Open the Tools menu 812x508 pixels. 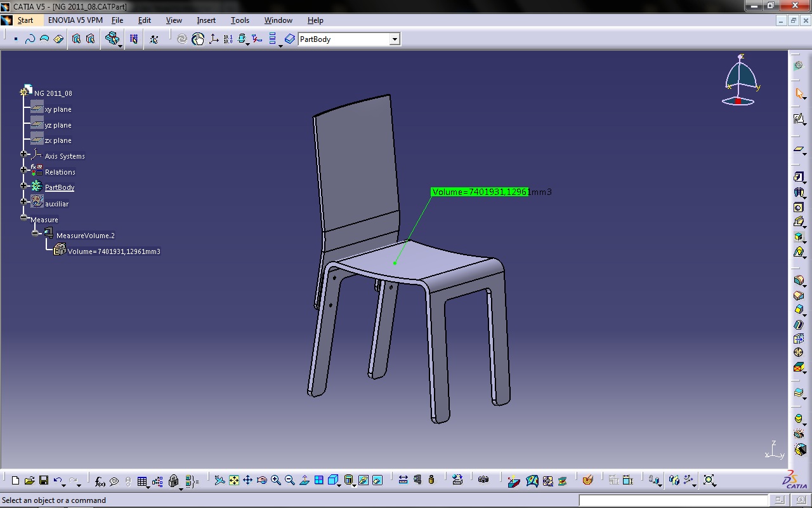(240, 20)
